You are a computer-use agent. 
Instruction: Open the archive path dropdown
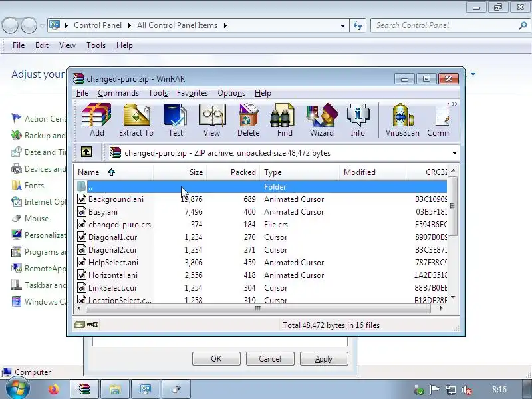click(x=454, y=153)
